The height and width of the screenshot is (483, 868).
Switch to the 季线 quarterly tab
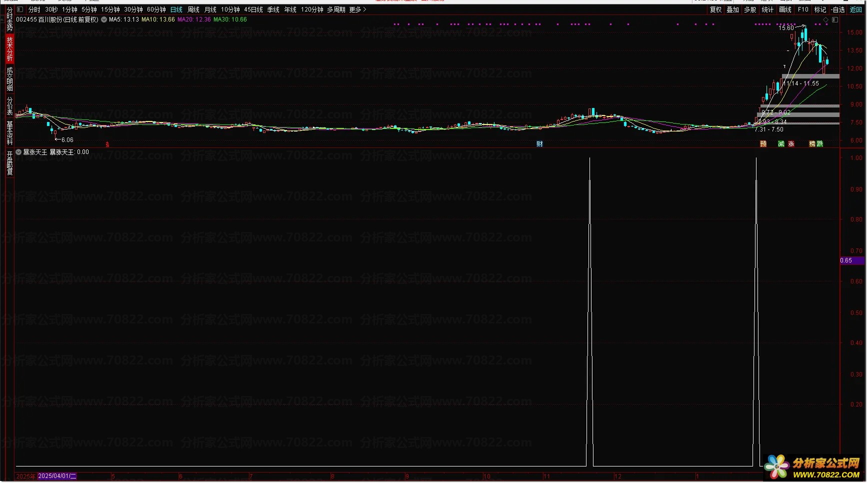pyautogui.click(x=273, y=9)
